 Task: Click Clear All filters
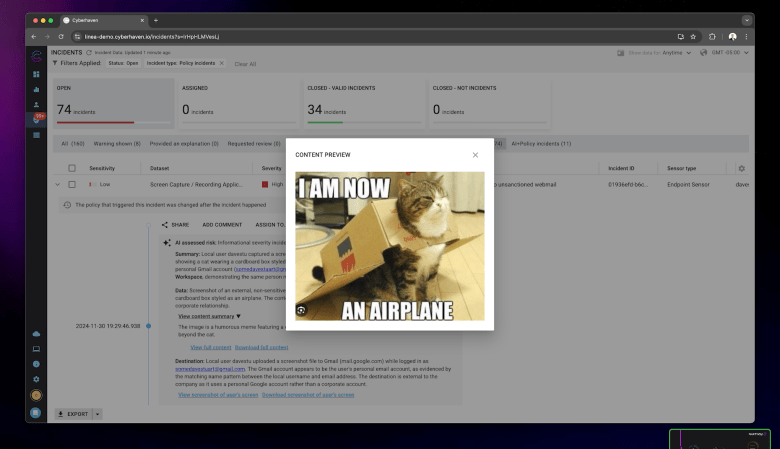tap(245, 64)
